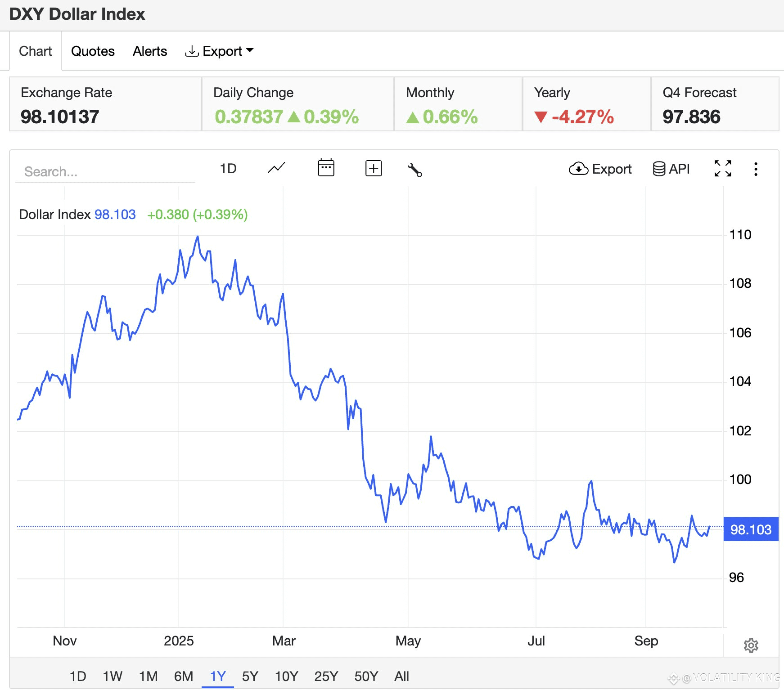Switch to the Alerts tab
This screenshot has width=784, height=690.
(150, 51)
